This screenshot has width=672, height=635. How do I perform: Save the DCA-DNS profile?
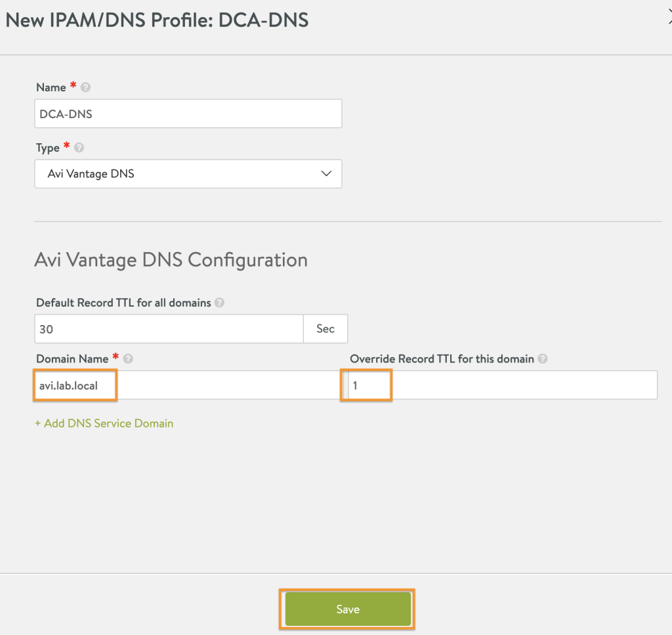tap(348, 609)
